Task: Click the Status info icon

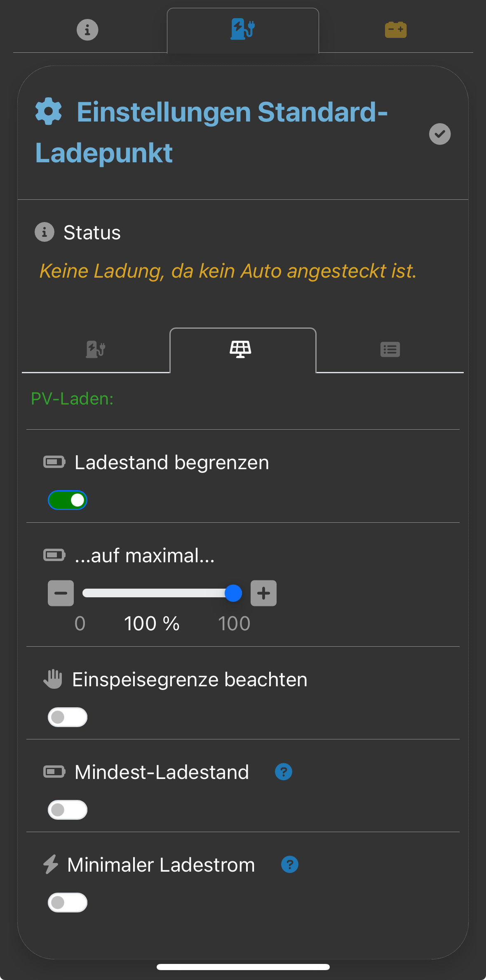Action: click(x=45, y=232)
